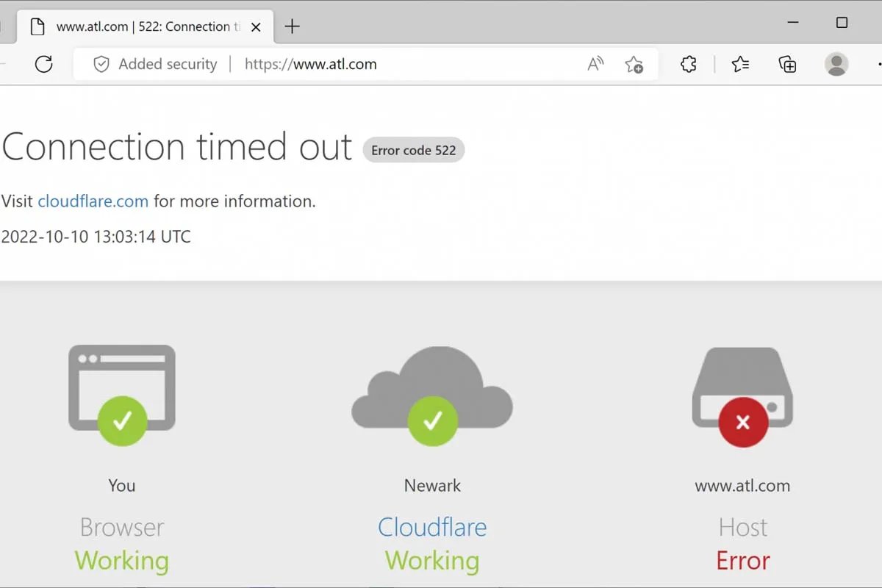
Task: Open the Collections icon
Action: click(788, 64)
